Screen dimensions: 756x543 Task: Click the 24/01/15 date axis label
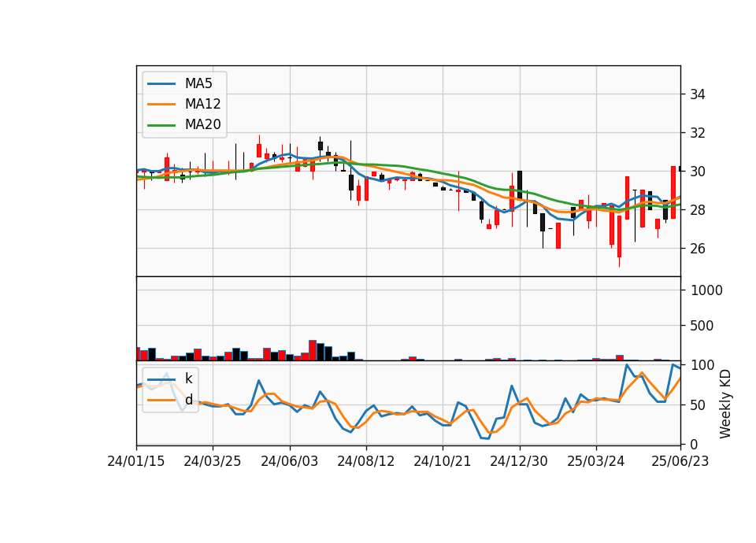[136, 461]
